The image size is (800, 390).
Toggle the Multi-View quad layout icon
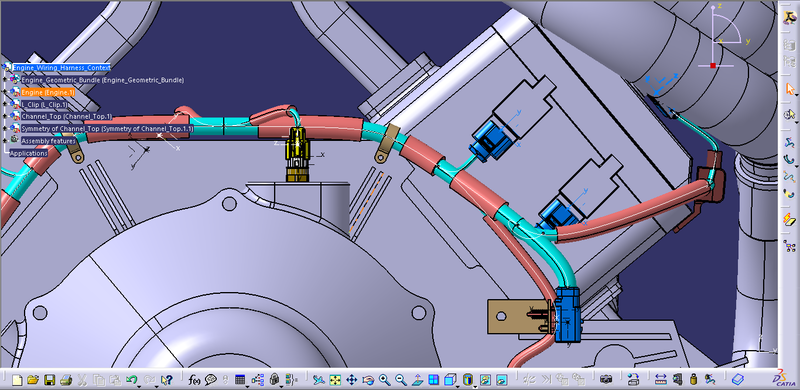[433, 380]
